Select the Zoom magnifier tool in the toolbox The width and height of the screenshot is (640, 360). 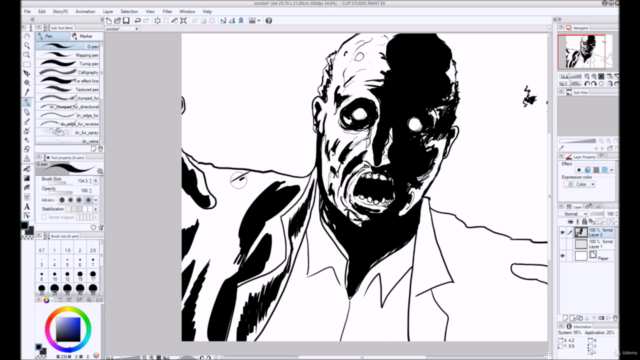[x=27, y=46]
